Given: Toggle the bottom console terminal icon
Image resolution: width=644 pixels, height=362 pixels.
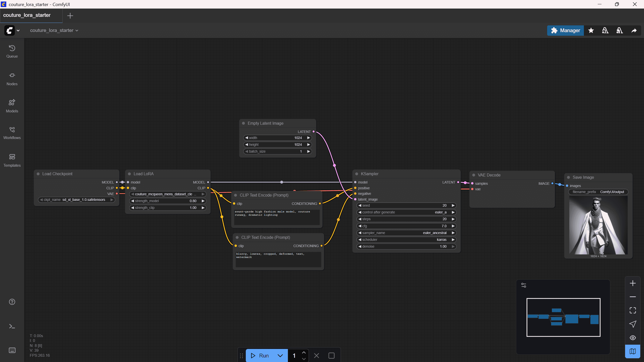Looking at the screenshot, I should tap(12, 326).
